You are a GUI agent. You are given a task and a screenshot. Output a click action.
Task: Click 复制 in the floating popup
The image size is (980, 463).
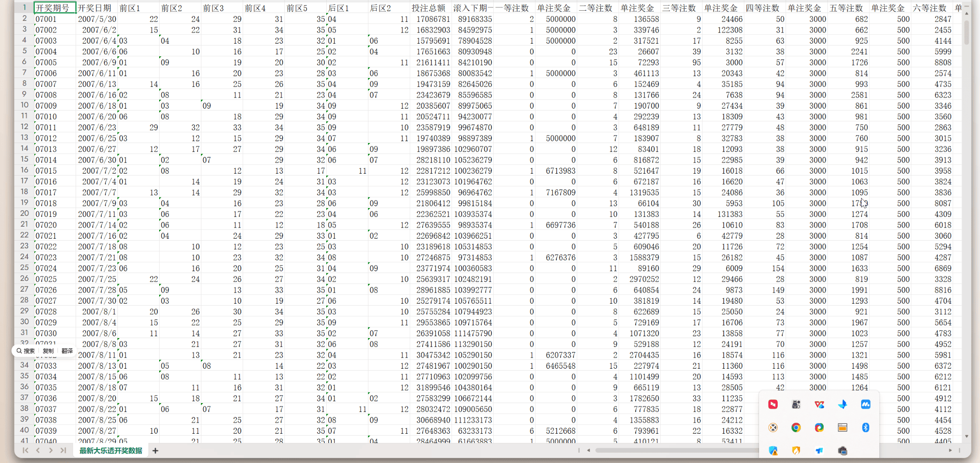pos(48,351)
